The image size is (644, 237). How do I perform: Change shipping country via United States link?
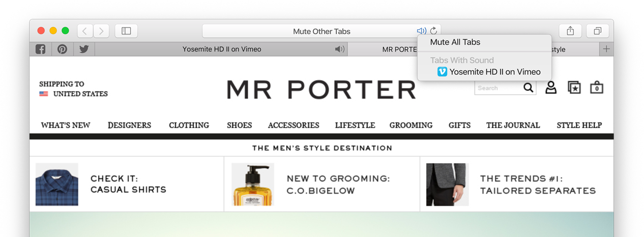[80, 94]
